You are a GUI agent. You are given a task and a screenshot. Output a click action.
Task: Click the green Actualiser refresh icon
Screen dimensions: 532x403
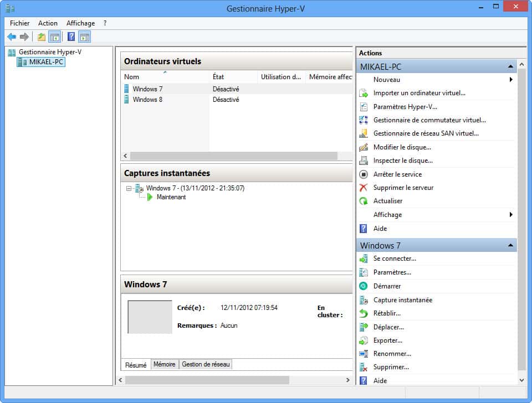[x=364, y=201]
